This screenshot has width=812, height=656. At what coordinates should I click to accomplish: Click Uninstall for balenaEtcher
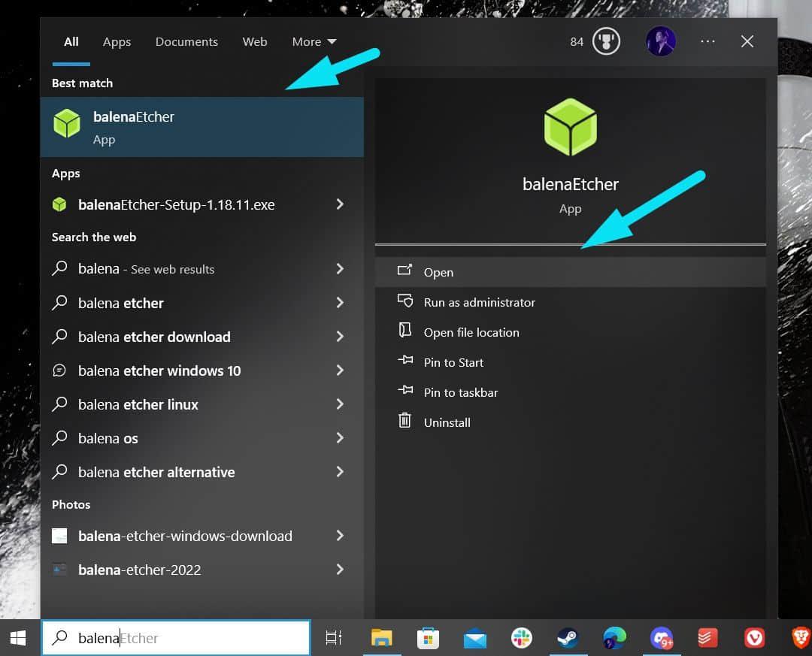447,422
